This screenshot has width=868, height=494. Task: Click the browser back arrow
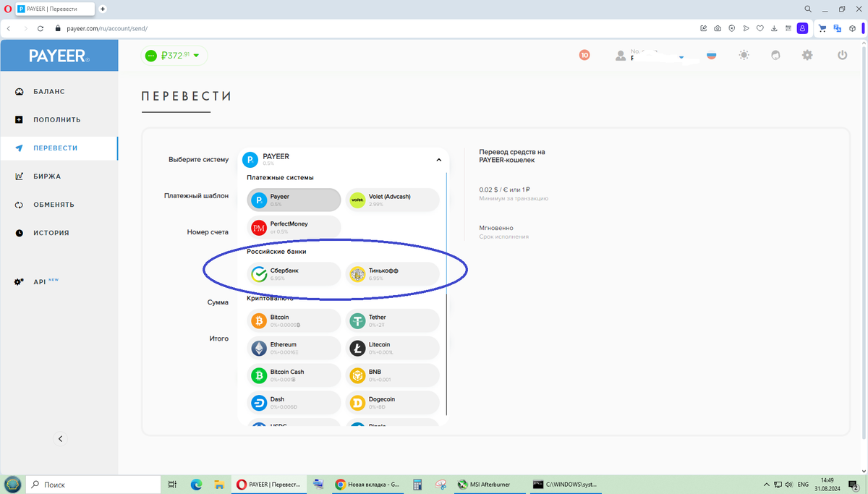(8, 28)
